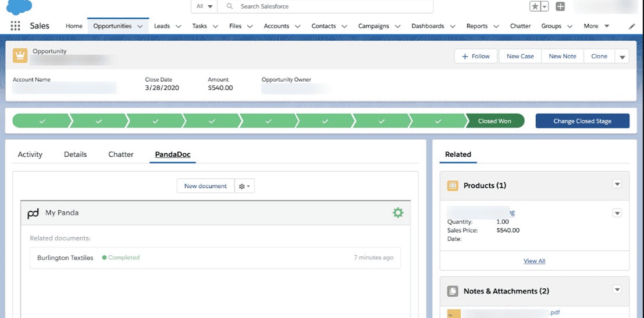Open more actions dropdown beside Clone
644x318 pixels.
(x=622, y=56)
